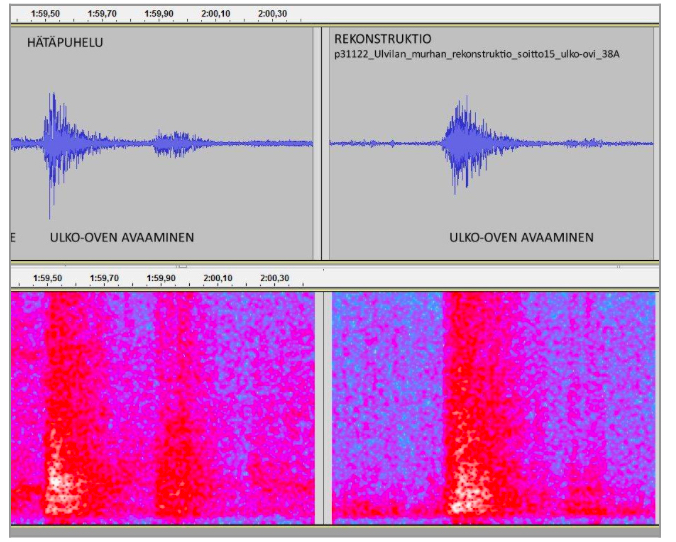
Task: Click the 2:00,30 mark on the waveform ruler
Action: 272,14
